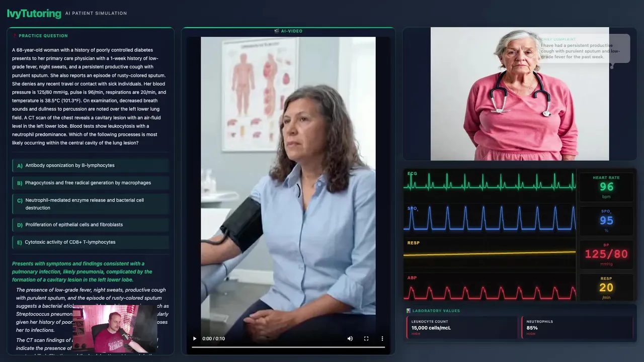Click the AI PATIENT SIMULATION title text
The height and width of the screenshot is (362, 644).
(x=96, y=14)
